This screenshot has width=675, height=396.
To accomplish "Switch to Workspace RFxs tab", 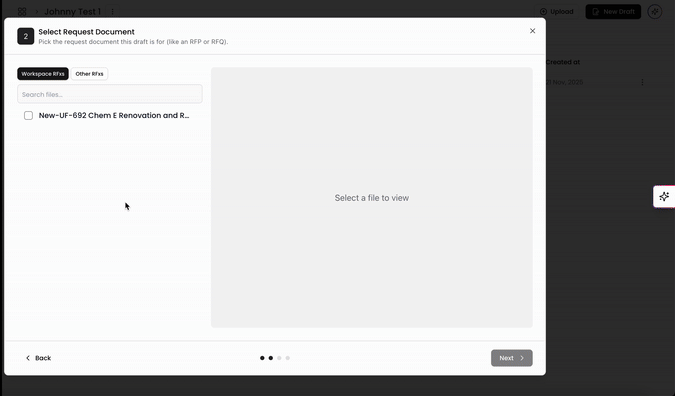I will point(43,74).
